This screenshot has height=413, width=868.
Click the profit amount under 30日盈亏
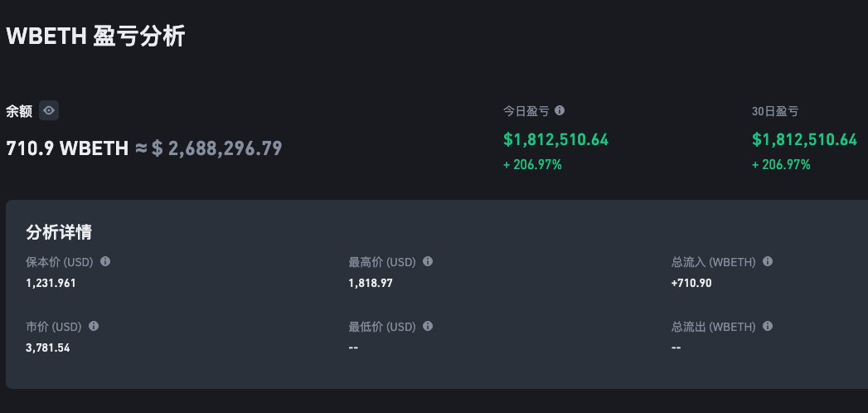[804, 139]
